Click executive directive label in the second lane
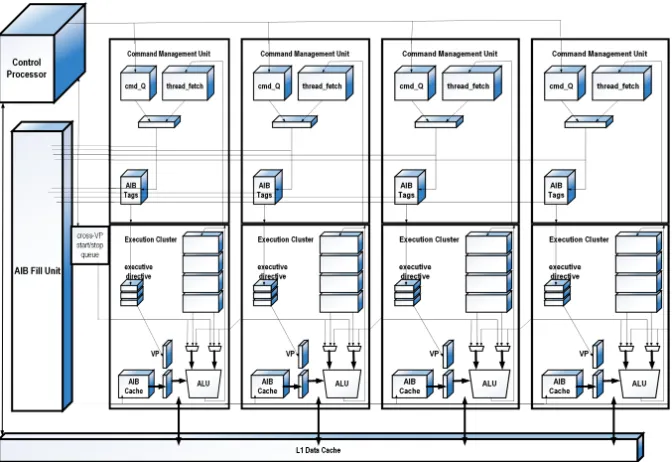 (x=273, y=271)
